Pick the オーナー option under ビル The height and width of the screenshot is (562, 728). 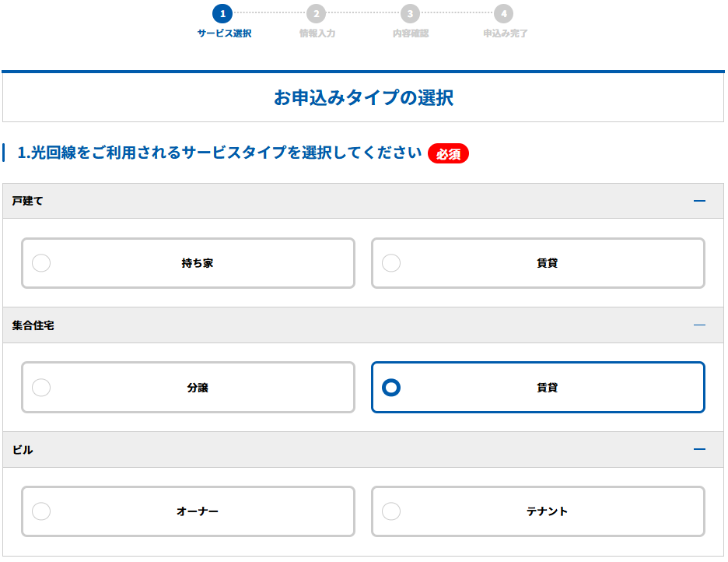click(x=188, y=512)
